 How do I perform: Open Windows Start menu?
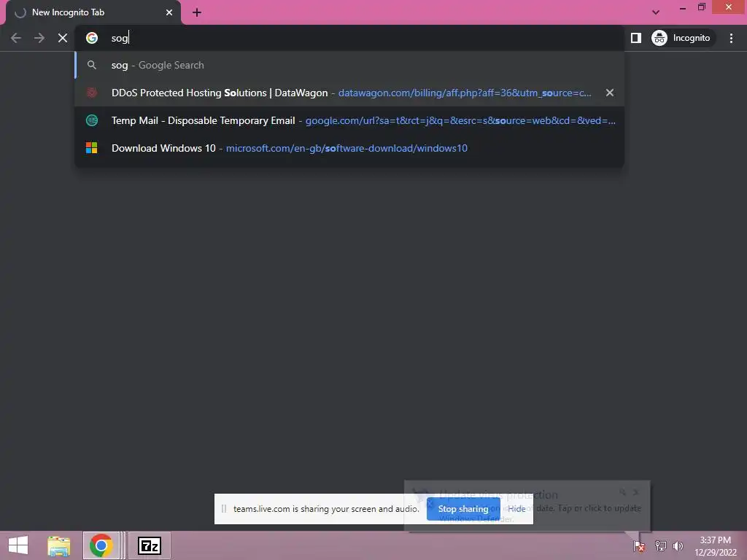(18, 545)
